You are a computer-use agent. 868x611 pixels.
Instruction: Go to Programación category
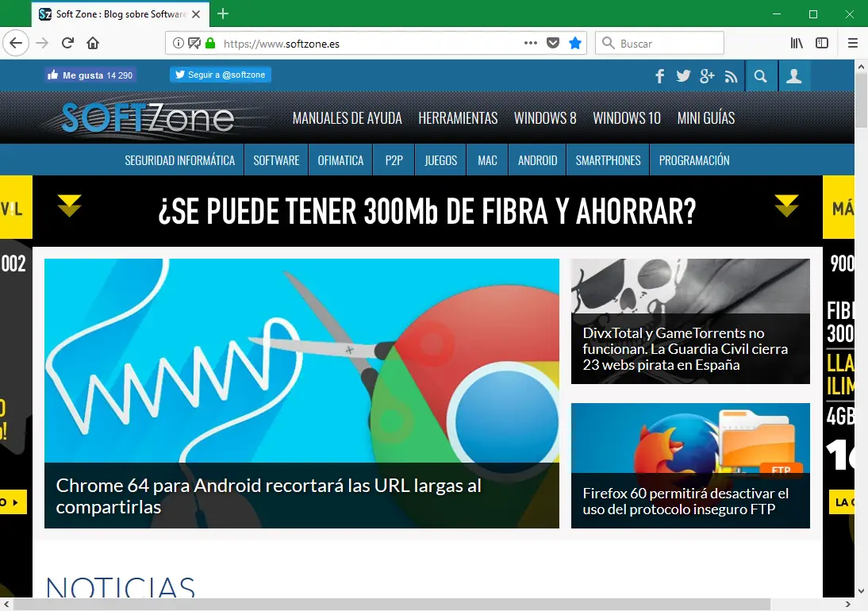(694, 160)
